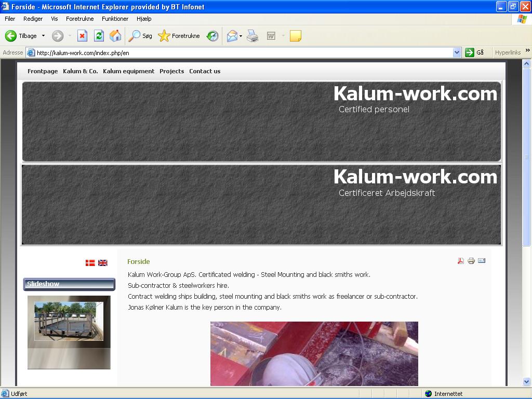Go back with the Tilbage button
This screenshot has height=399, width=532.
21,36
